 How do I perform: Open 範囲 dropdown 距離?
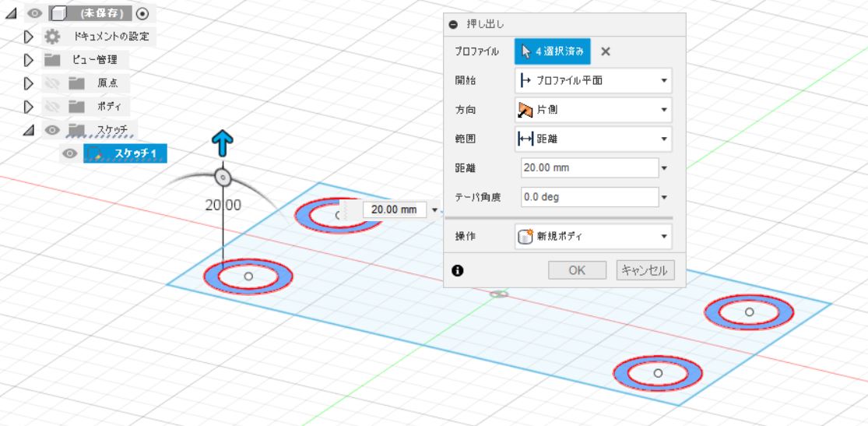tap(593, 139)
